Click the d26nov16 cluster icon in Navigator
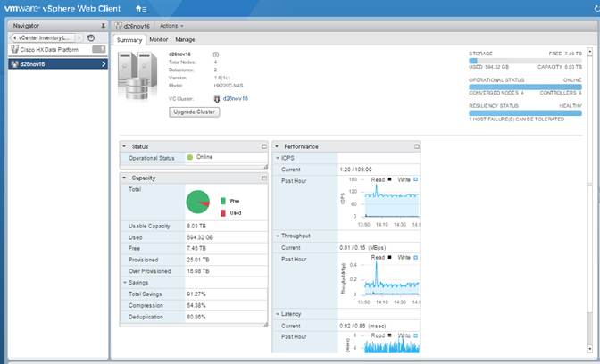Screen dimensions: 600x364 tap(15, 64)
